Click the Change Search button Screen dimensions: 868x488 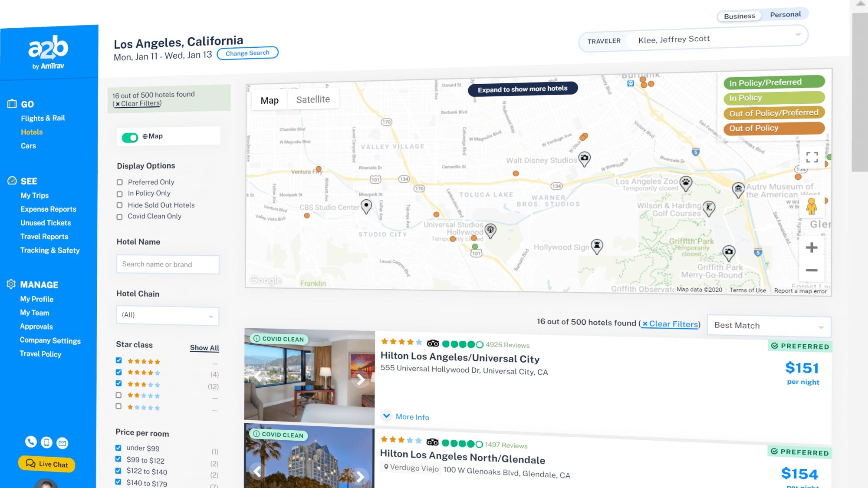247,53
